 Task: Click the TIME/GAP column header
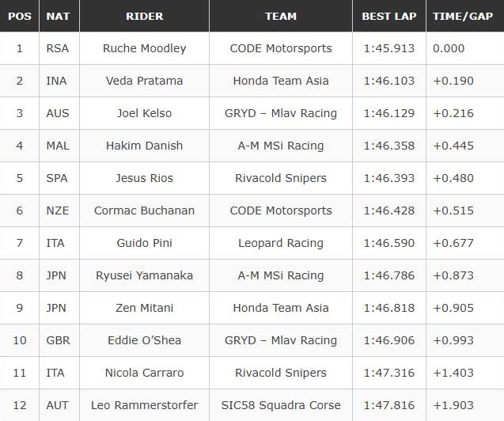(x=464, y=16)
